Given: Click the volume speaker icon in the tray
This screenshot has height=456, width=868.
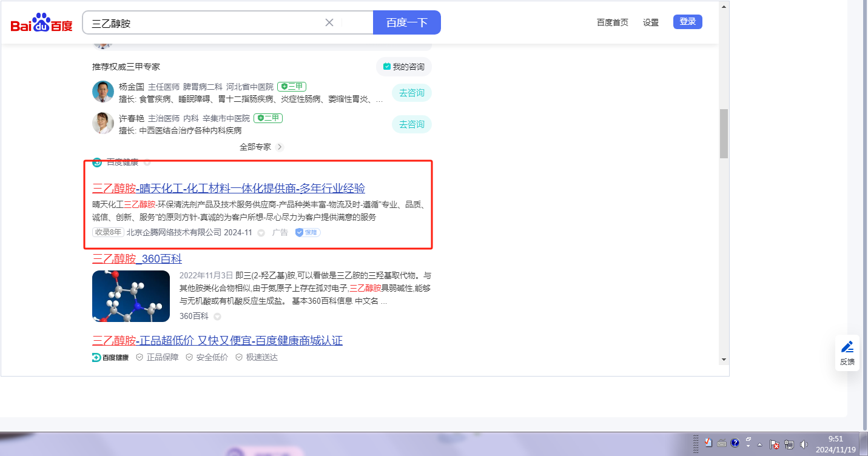Looking at the screenshot, I should [804, 444].
